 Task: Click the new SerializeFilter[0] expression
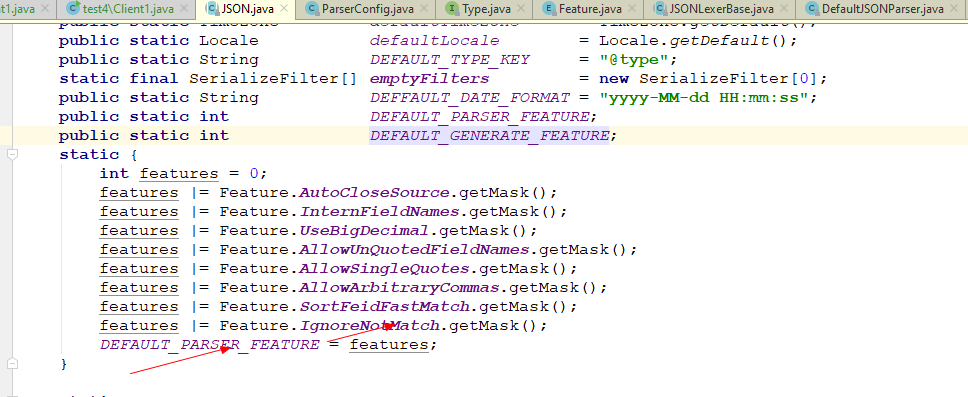(708, 78)
